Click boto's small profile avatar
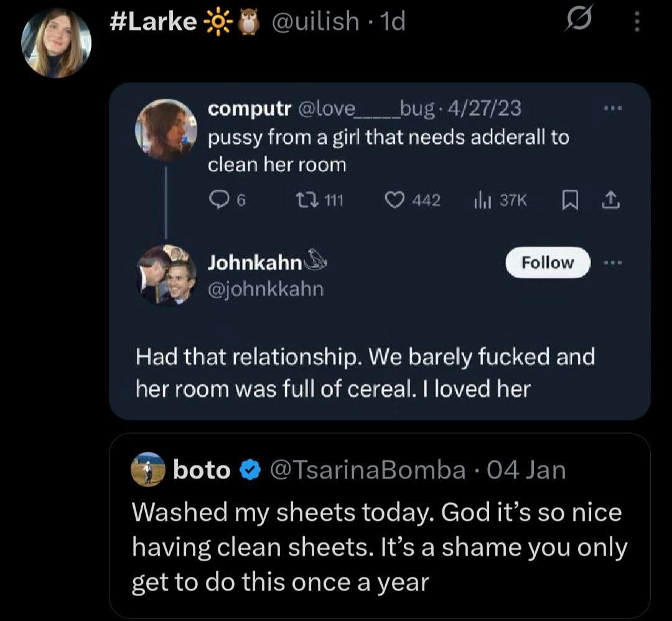 click(x=147, y=470)
